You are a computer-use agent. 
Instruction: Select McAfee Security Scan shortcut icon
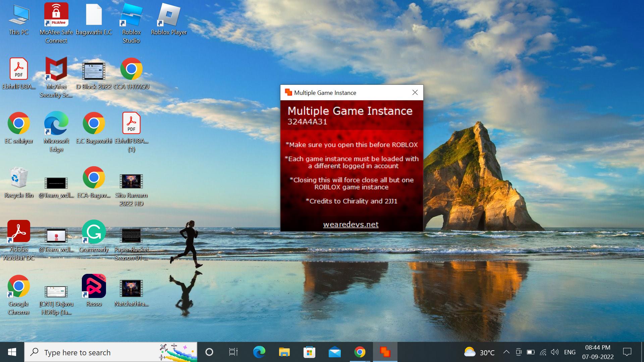(x=56, y=77)
